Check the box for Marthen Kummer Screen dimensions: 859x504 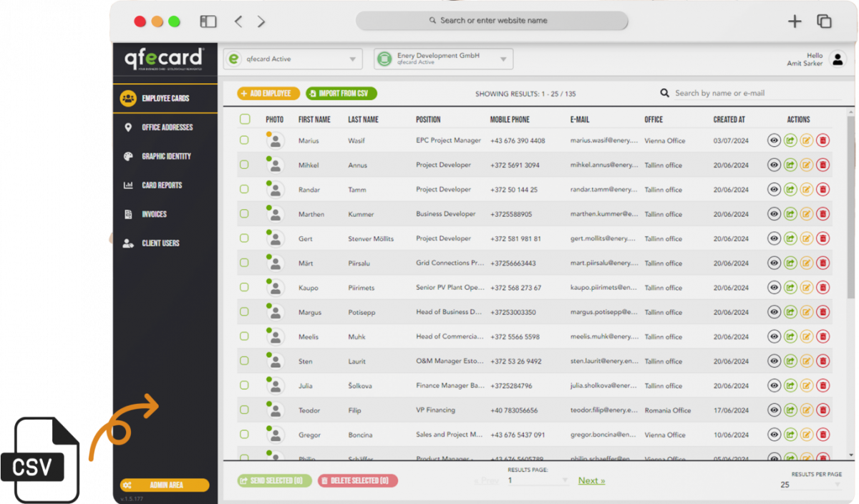tap(244, 213)
